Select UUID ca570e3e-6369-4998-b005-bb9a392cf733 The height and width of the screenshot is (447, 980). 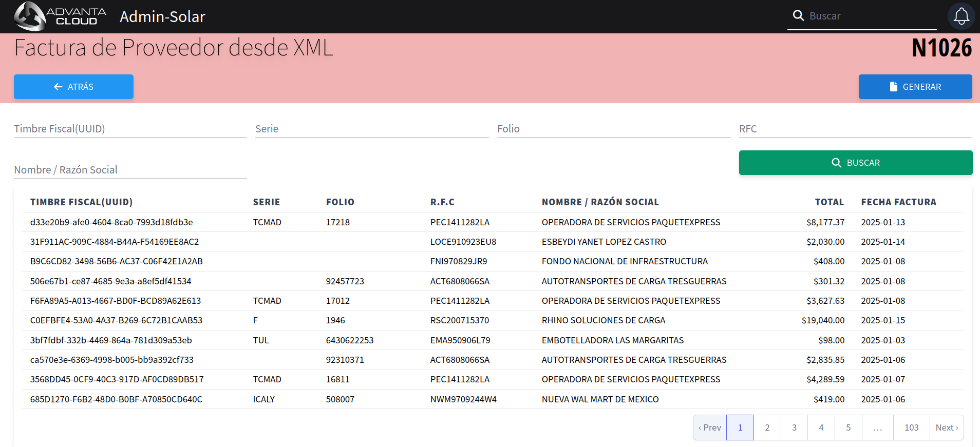pos(112,360)
